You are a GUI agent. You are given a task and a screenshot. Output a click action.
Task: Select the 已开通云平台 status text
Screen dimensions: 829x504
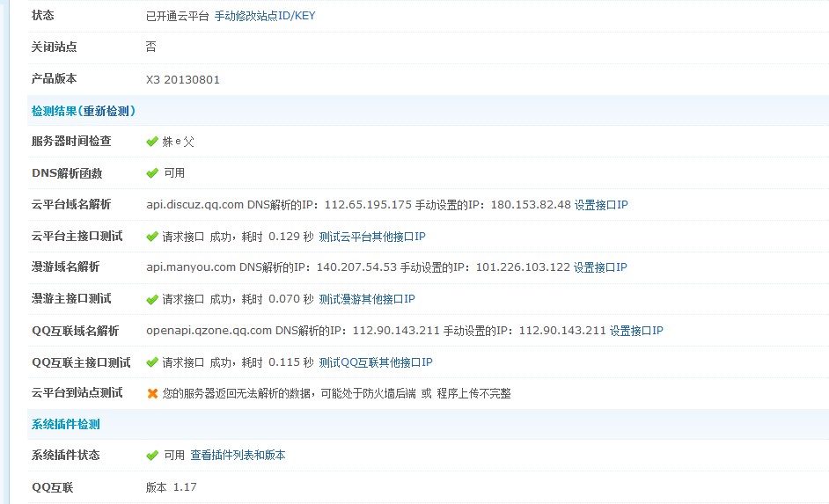click(178, 16)
